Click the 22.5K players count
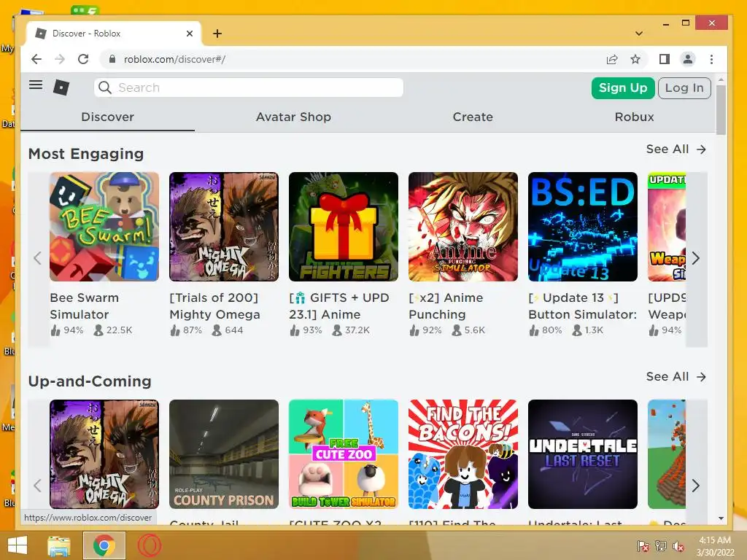This screenshot has width=747, height=560. tap(113, 330)
